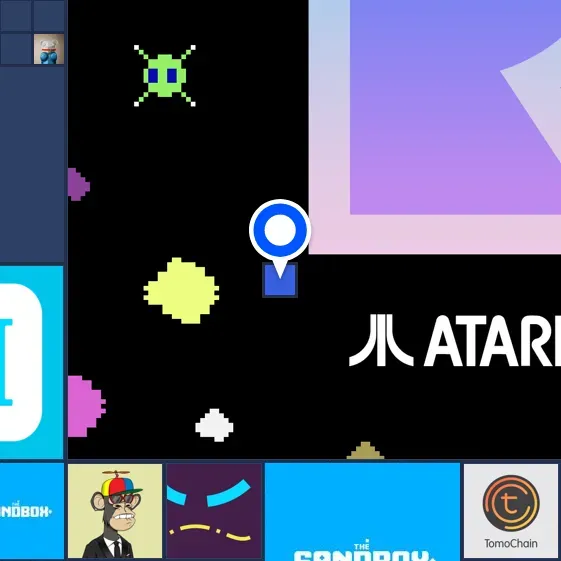Select the purple angry face land tile
This screenshot has width=561, height=561.
click(x=214, y=512)
